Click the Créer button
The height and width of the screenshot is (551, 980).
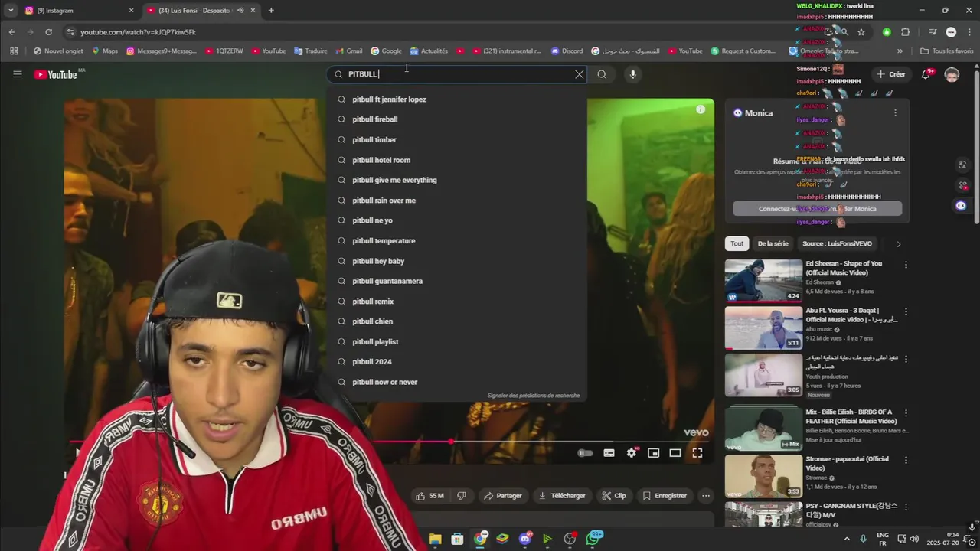coord(891,74)
